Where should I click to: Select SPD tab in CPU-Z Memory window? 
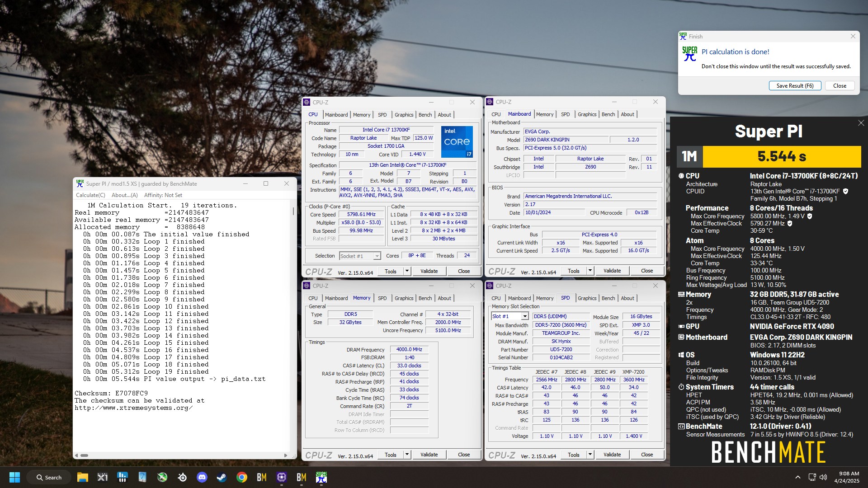point(382,298)
